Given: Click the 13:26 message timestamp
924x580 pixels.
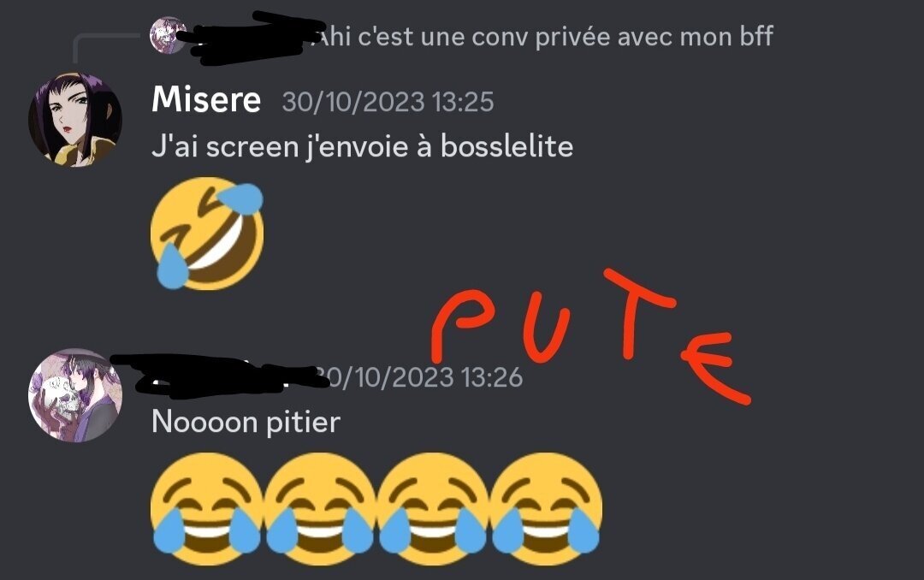Looking at the screenshot, I should [419, 377].
